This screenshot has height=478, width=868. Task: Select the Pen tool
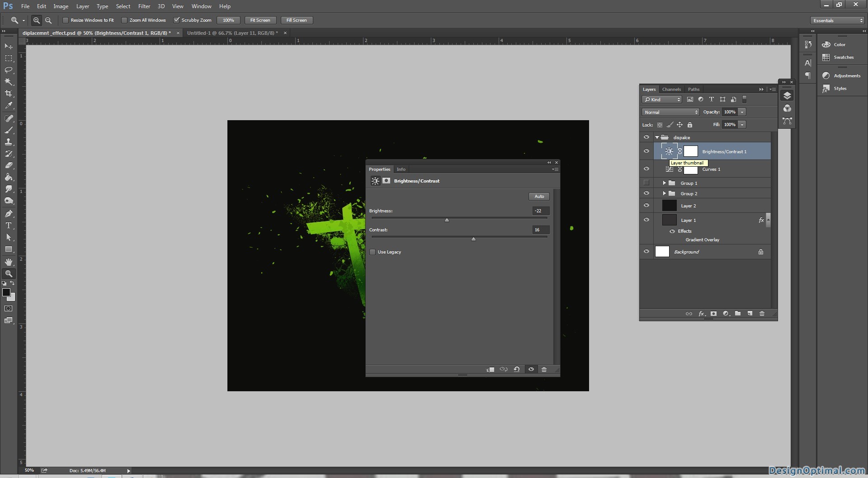pos(9,214)
